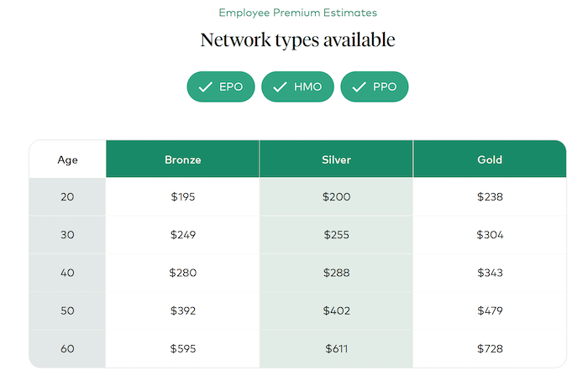The width and height of the screenshot is (588, 381).
Task: Click the checkmark icon on HMO pill
Action: [x=280, y=87]
